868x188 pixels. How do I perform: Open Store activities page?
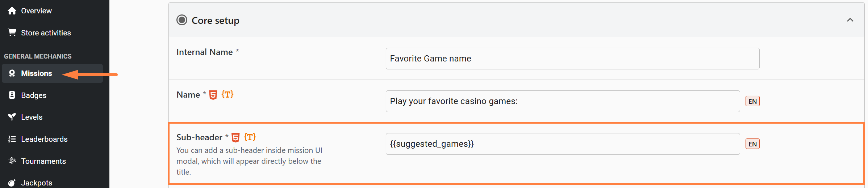click(46, 33)
